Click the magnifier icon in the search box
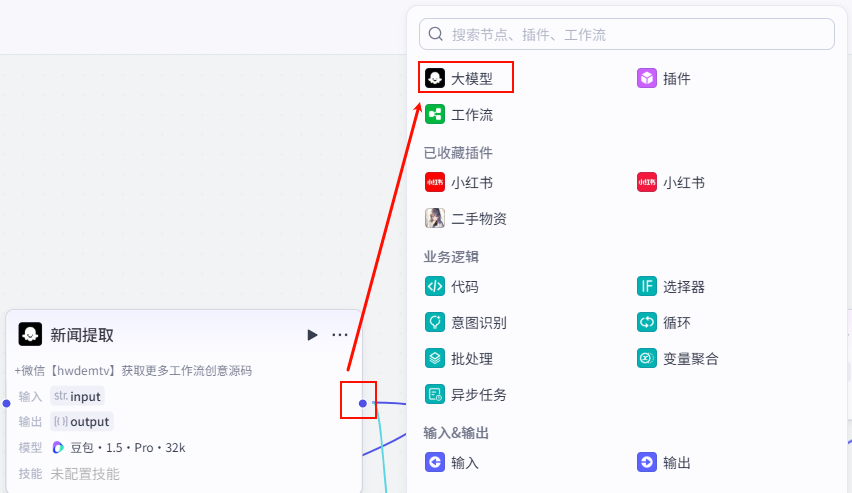Viewport: 852px width, 493px height. click(x=435, y=34)
